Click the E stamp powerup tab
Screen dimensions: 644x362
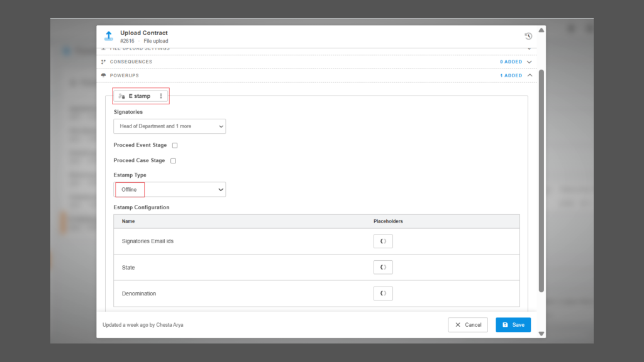coord(139,96)
